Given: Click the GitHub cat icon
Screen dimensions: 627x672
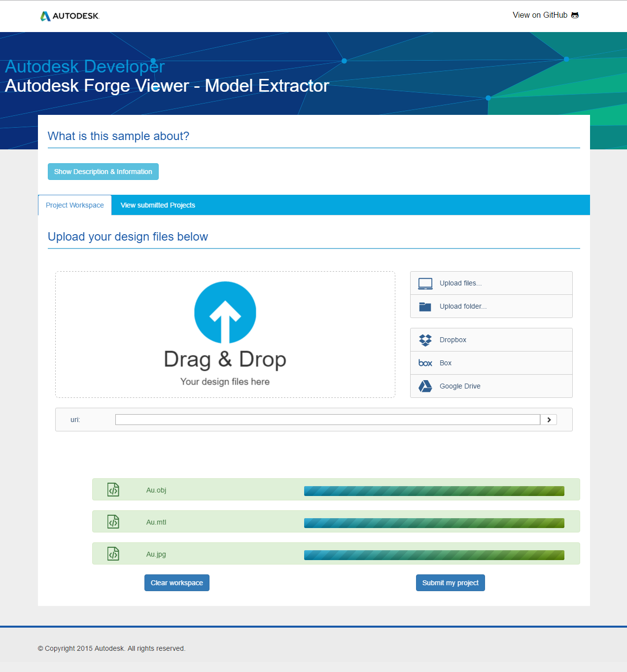Looking at the screenshot, I should tap(575, 15).
